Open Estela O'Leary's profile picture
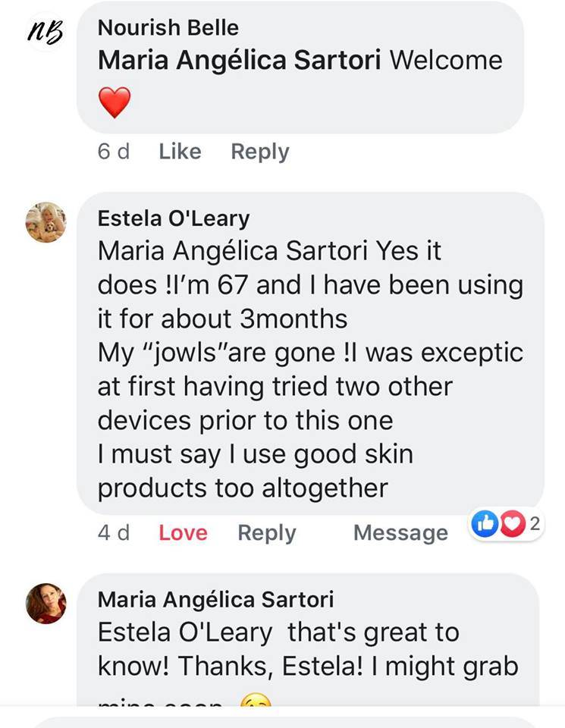 46,222
